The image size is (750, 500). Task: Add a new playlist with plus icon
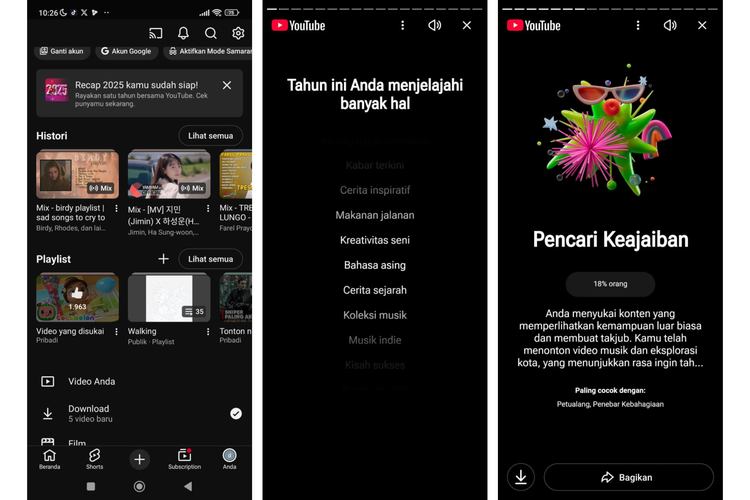pos(164,259)
